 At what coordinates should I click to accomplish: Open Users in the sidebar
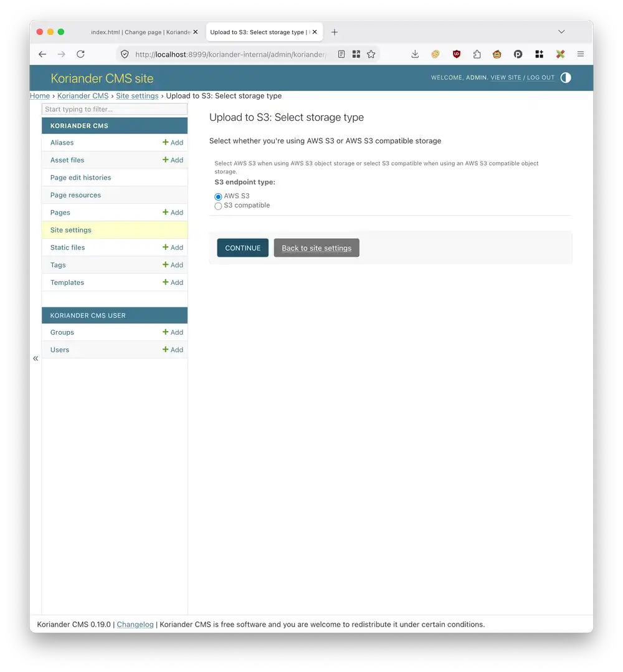60,350
